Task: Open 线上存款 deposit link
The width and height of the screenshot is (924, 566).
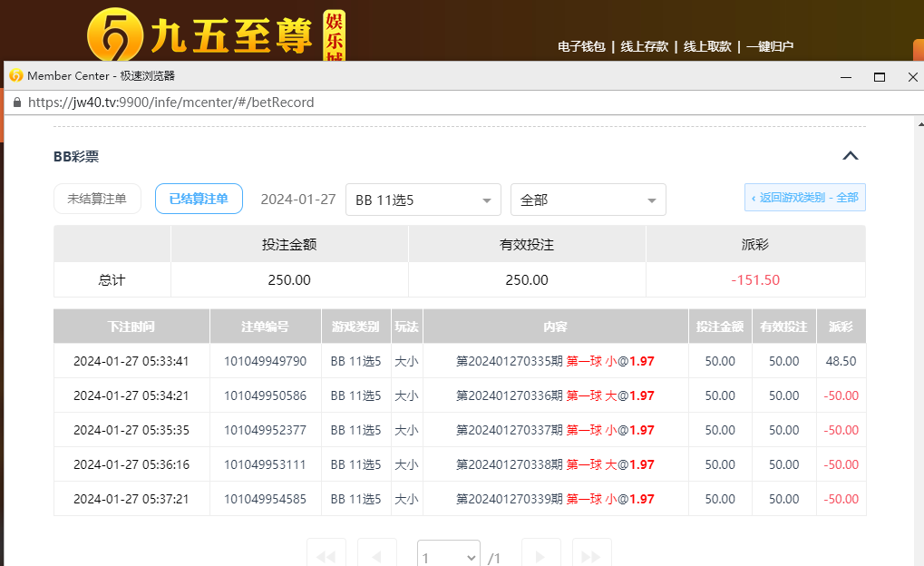Action: coord(644,46)
